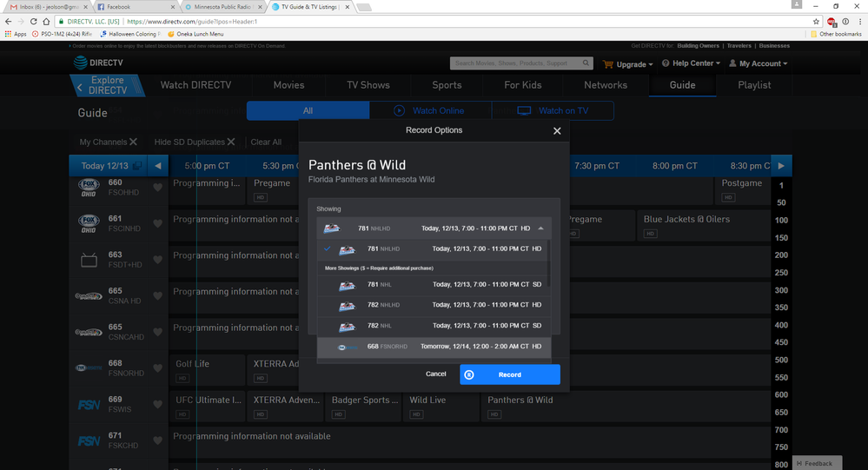Click the timeline right arrow
868x470 pixels.
pyautogui.click(x=781, y=166)
